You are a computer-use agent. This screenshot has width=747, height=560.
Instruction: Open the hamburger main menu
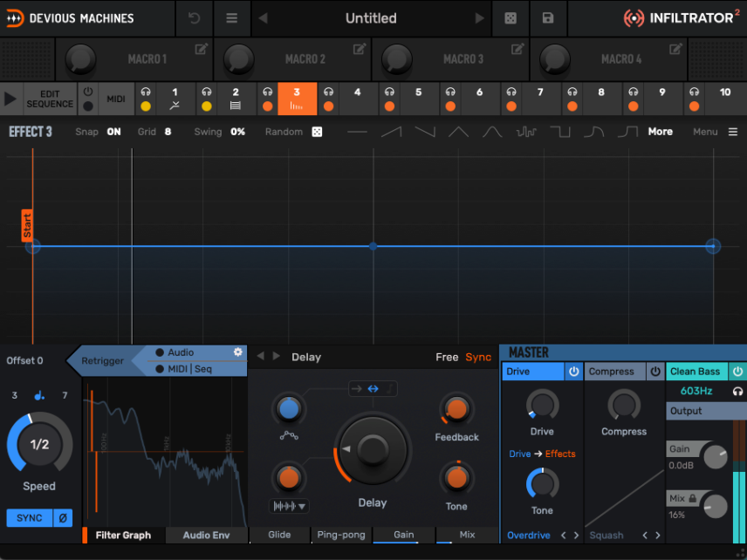coord(232,18)
